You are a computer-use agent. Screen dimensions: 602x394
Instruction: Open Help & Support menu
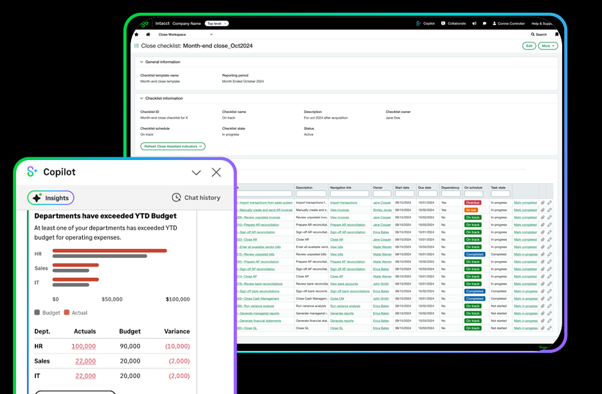point(542,23)
